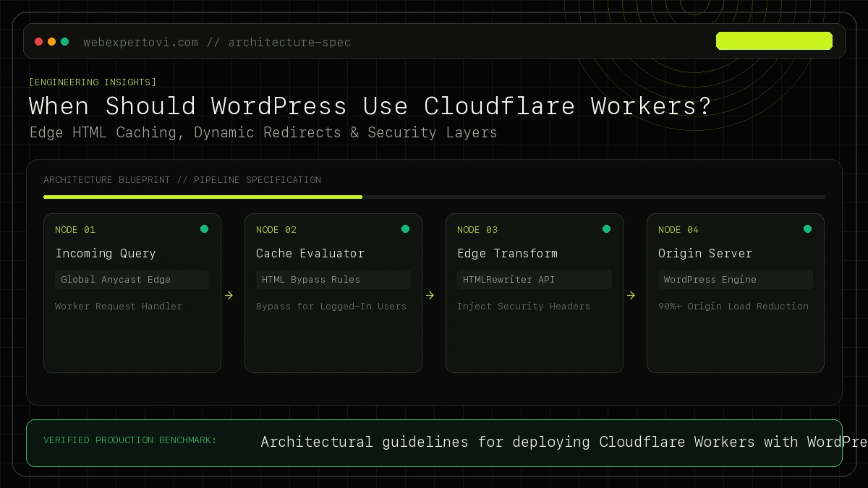Click the arrow between Node 02 and Node 03
Viewport: 868px width, 488px height.
[x=430, y=295]
